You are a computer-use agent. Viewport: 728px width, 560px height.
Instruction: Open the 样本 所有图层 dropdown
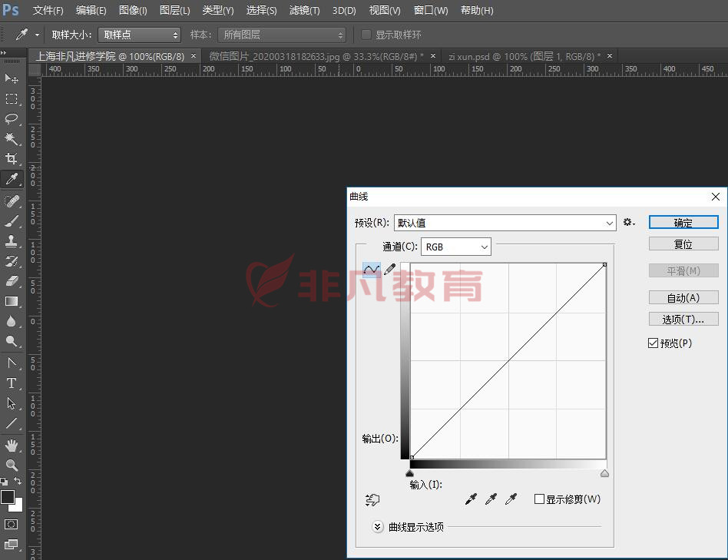click(x=282, y=35)
